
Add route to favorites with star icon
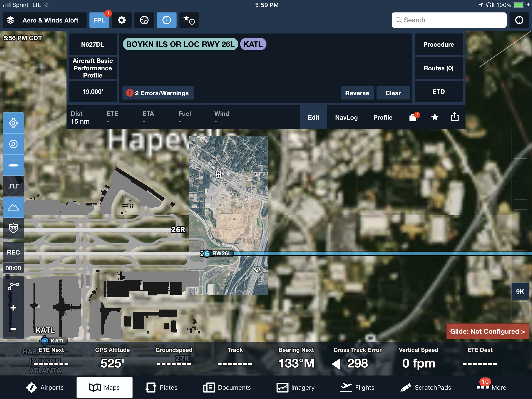435,117
